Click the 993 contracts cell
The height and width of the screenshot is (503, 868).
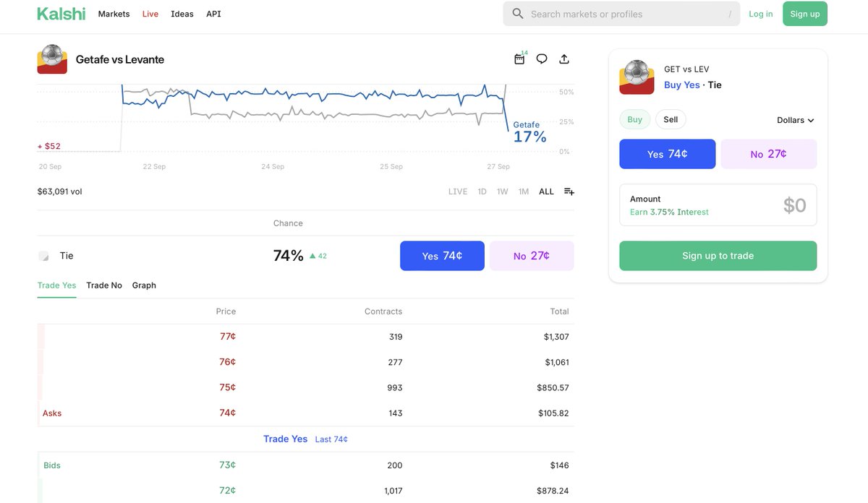pos(395,387)
